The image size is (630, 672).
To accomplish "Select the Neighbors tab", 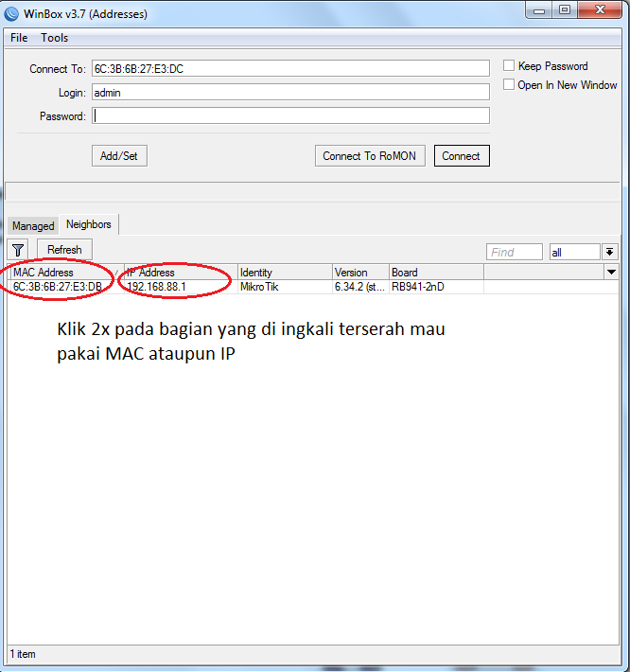I will tap(89, 224).
